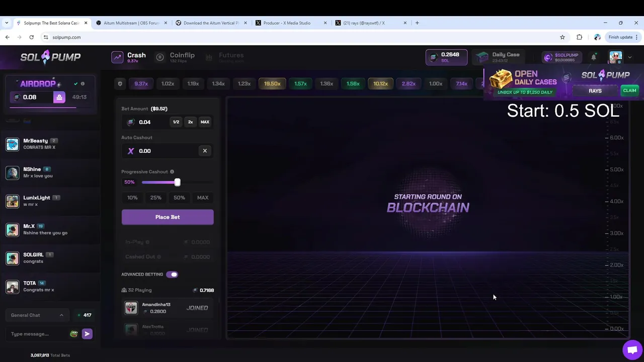Screen dimensions: 644x362
Task: Click the site information icon in address bar
Action: pyautogui.click(x=46, y=37)
